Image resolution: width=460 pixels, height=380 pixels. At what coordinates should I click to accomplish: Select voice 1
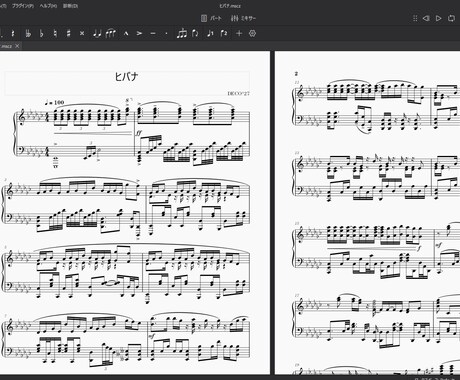[210, 33]
